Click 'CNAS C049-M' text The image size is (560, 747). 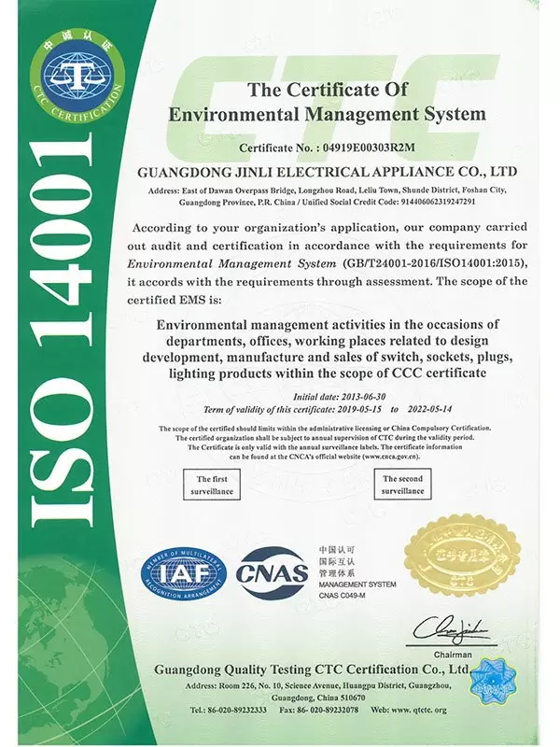coord(342,596)
